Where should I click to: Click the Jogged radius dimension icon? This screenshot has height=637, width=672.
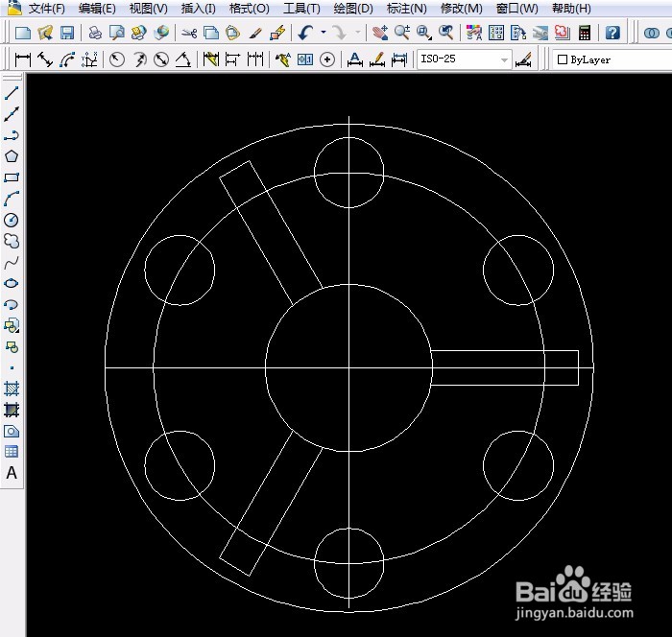coord(139,59)
